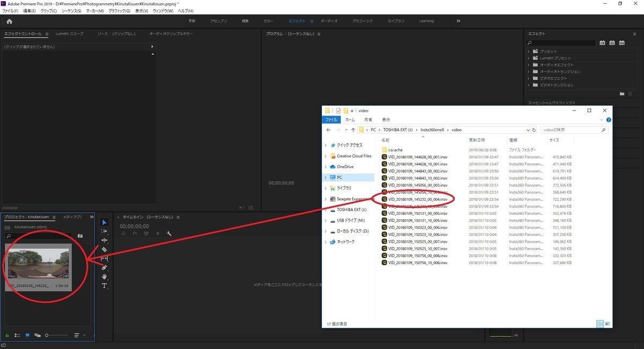
Task: Sort Explorer files by サイズ column
Action: tap(554, 140)
